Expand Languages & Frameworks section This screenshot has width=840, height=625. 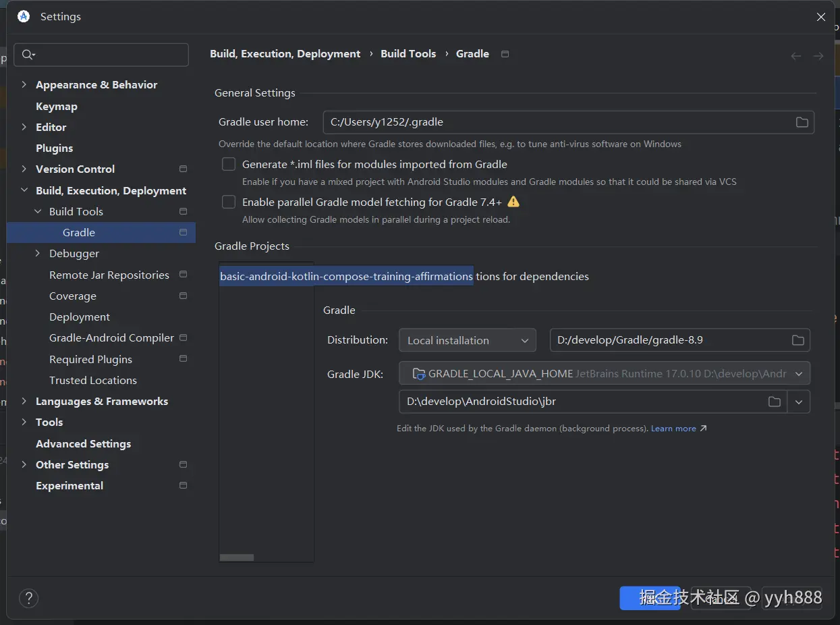coord(24,401)
